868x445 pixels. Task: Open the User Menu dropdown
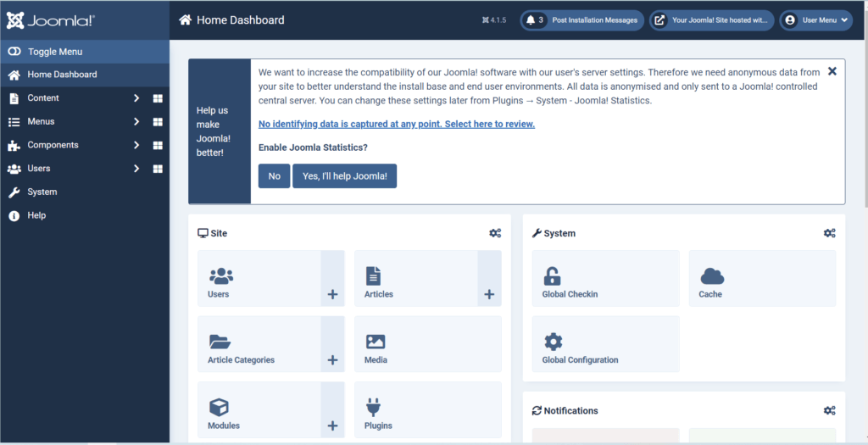[816, 20]
